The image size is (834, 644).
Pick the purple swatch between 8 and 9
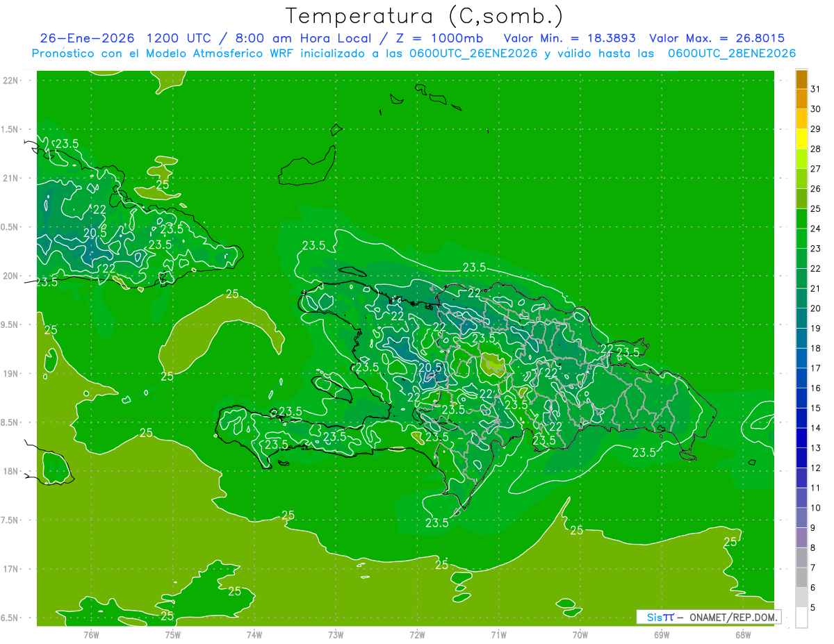tap(801, 538)
